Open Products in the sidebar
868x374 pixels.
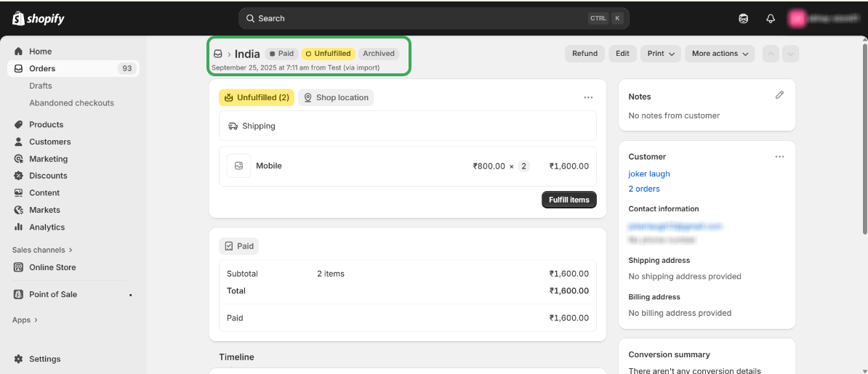pyautogui.click(x=46, y=124)
